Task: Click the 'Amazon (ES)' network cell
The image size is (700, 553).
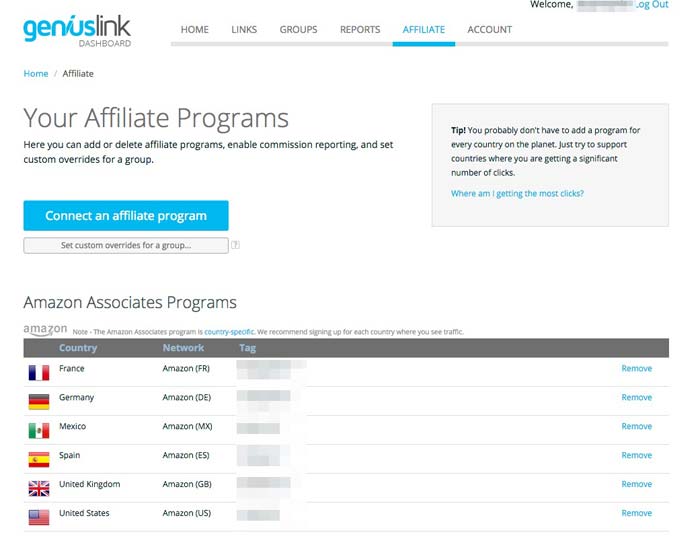Action: coord(186,455)
